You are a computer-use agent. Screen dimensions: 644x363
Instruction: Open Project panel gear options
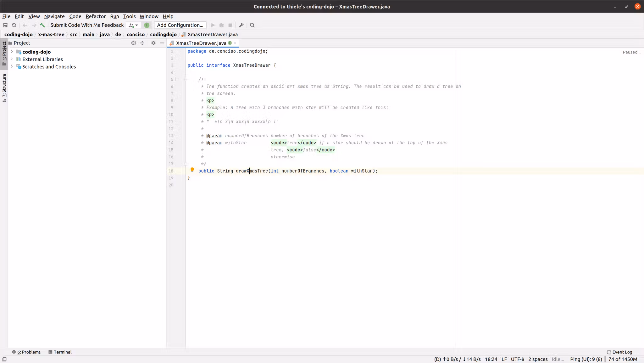153,43
